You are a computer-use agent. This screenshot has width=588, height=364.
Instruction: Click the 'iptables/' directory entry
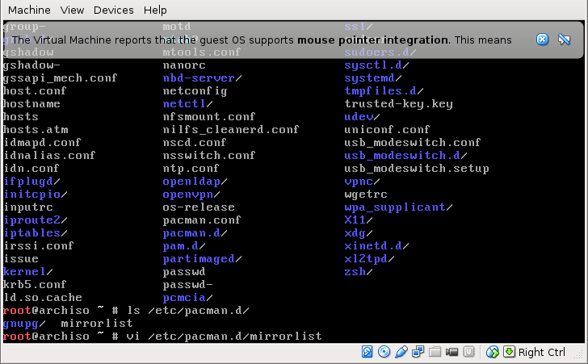point(36,233)
